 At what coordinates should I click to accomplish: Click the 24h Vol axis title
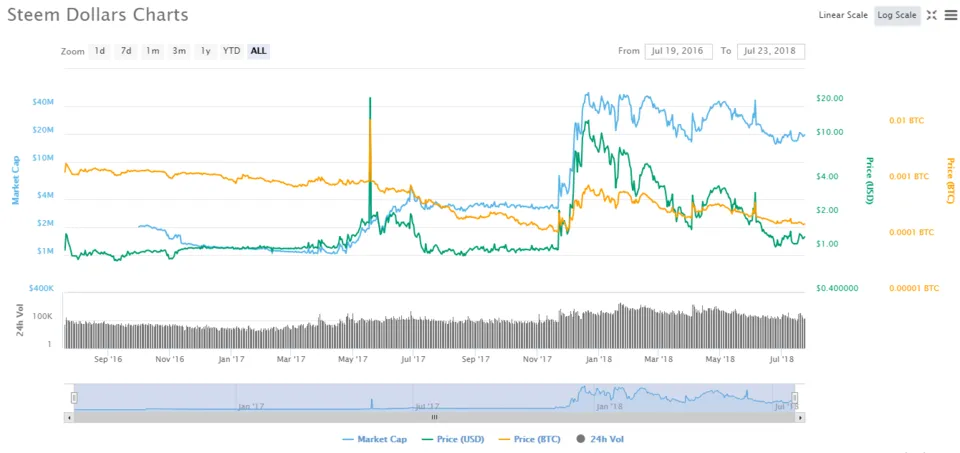coord(19,320)
